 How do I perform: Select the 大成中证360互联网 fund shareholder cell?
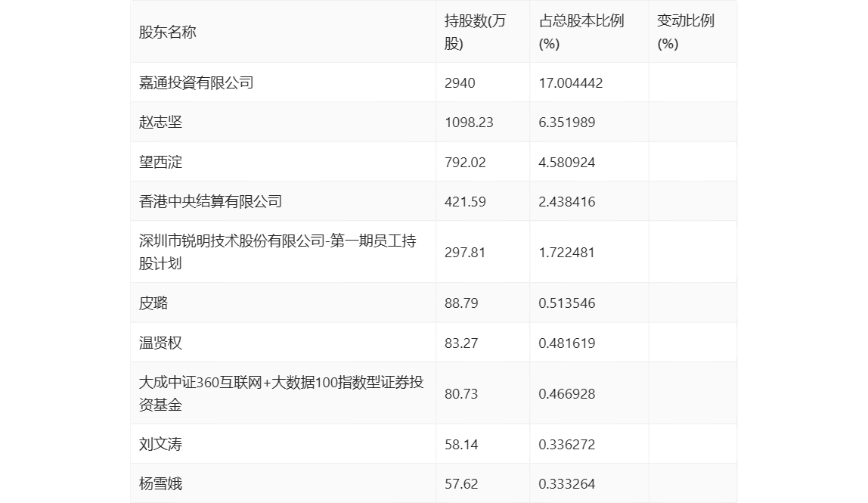point(281,393)
